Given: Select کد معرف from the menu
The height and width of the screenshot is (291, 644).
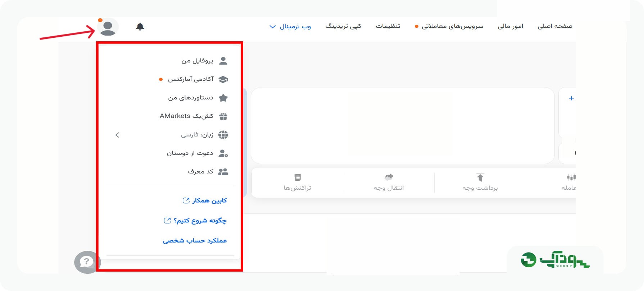Looking at the screenshot, I should tap(200, 172).
